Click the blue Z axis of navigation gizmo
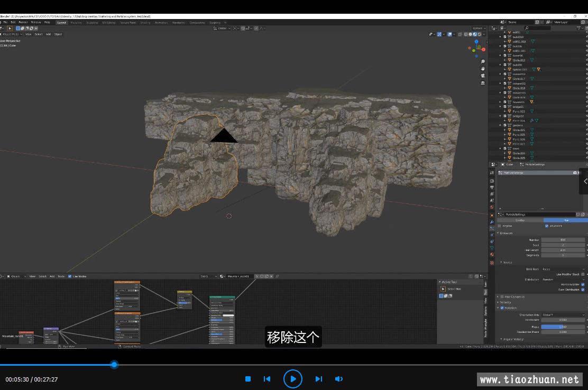This screenshot has width=588, height=390. pyautogui.click(x=476, y=42)
